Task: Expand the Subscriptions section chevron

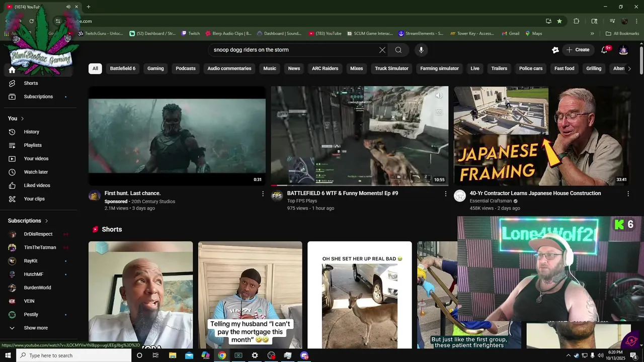Action: (47, 221)
